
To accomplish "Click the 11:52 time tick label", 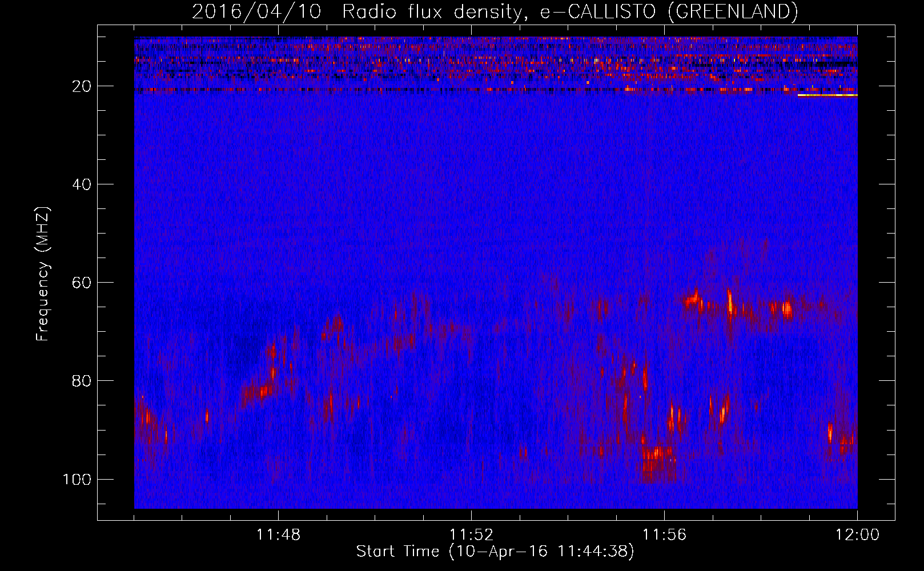I will [x=471, y=535].
